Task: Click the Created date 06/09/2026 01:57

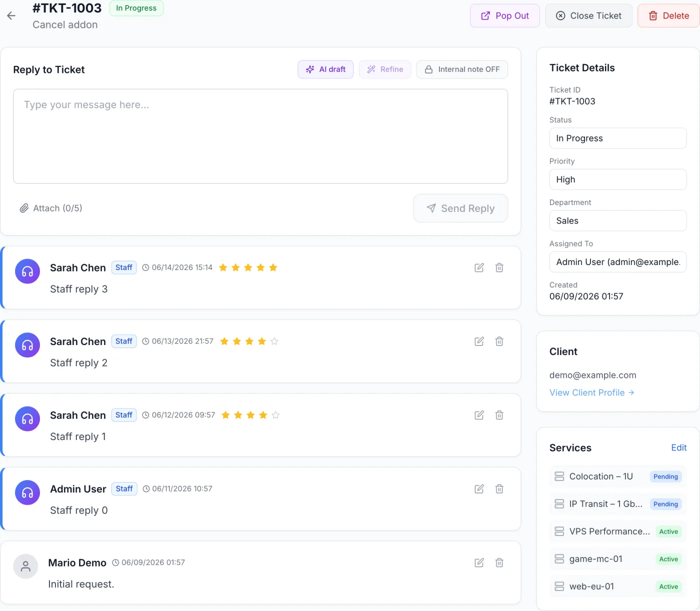Action: coord(586,296)
